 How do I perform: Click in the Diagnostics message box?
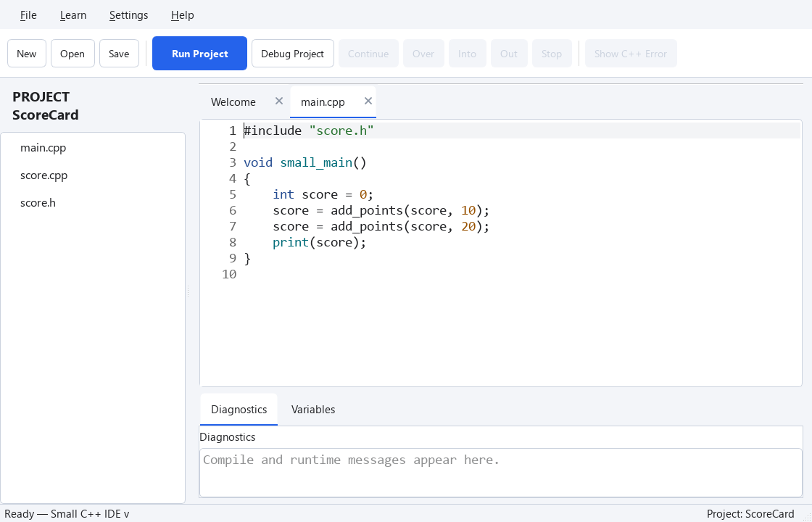click(x=501, y=472)
